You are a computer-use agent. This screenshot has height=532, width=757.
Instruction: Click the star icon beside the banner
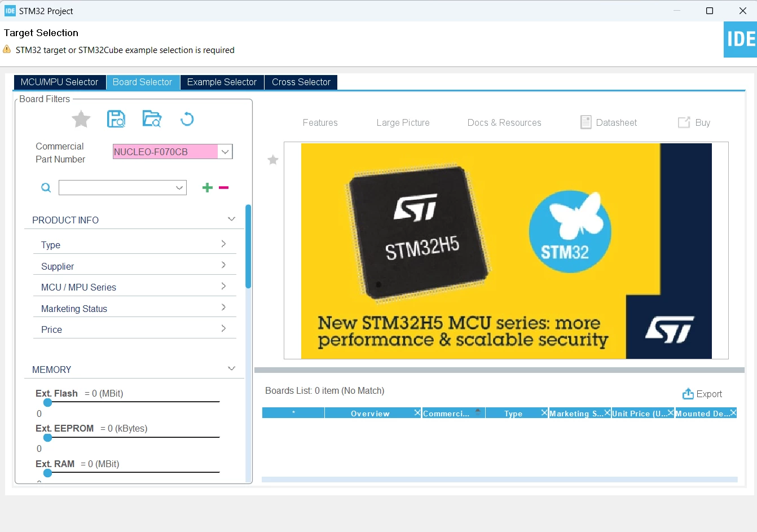[273, 160]
